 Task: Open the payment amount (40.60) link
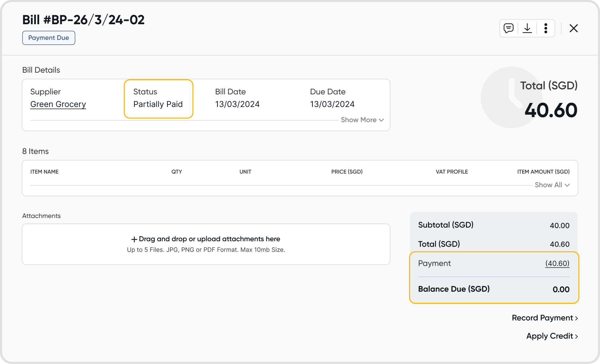click(x=557, y=263)
